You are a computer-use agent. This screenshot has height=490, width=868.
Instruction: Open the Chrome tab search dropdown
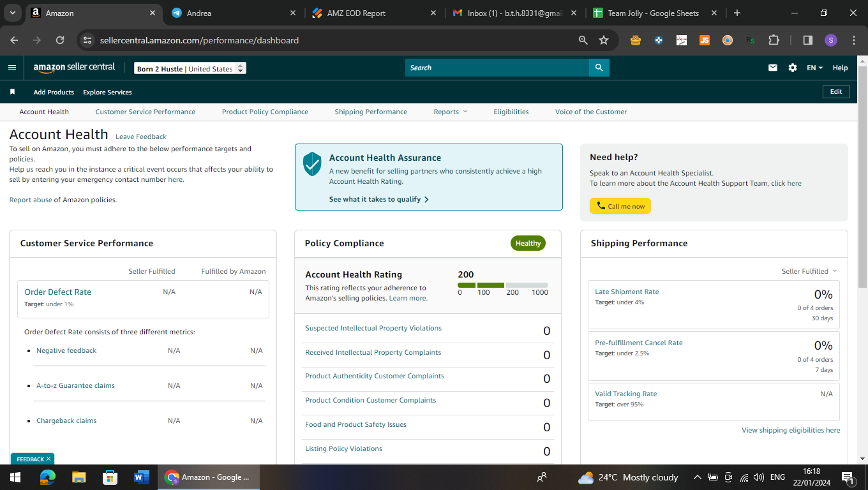pos(12,13)
